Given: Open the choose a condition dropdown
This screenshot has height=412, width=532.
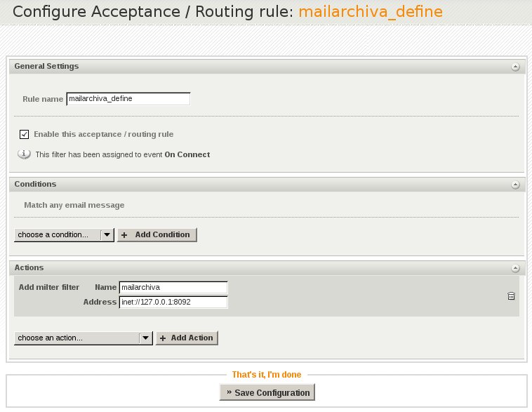Looking at the screenshot, I should 64,235.
